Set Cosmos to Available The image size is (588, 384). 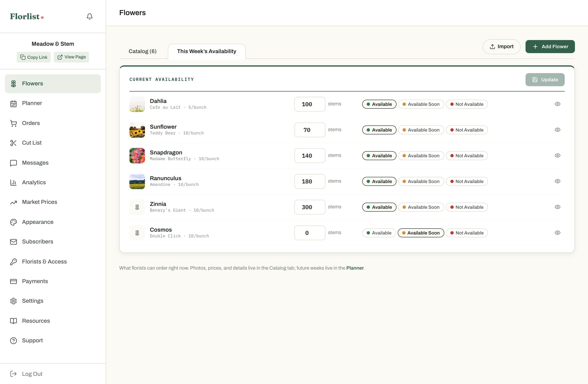tap(379, 233)
